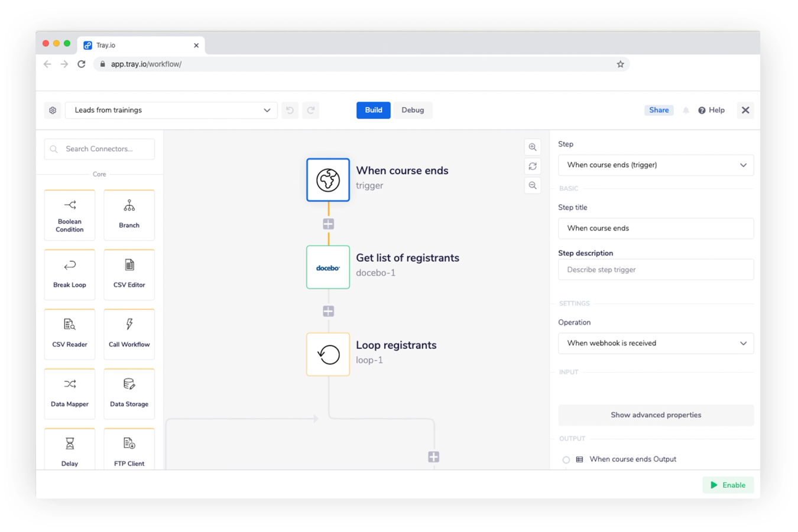Click the 'Get list of registrants' label
This screenshot has width=798, height=532.
point(407,258)
